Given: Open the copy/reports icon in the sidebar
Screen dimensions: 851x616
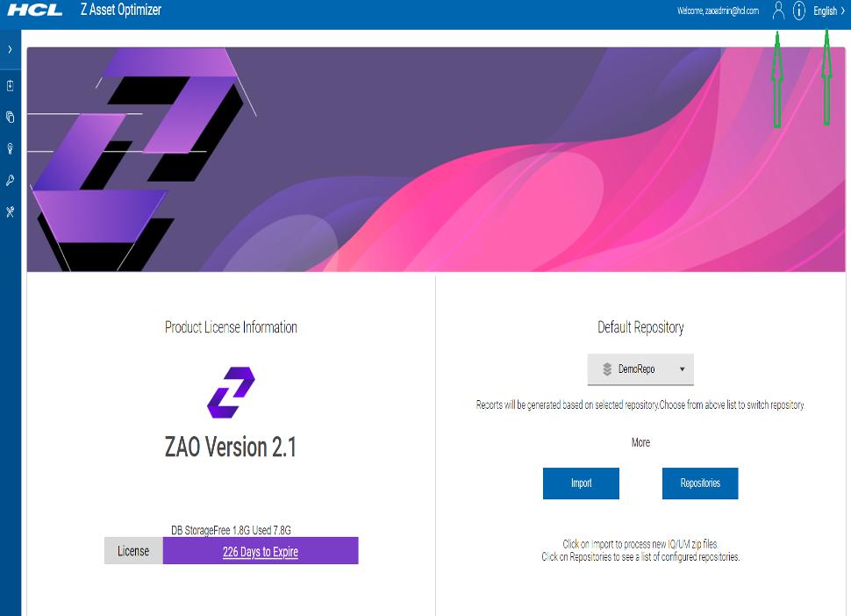Looking at the screenshot, I should [10, 117].
